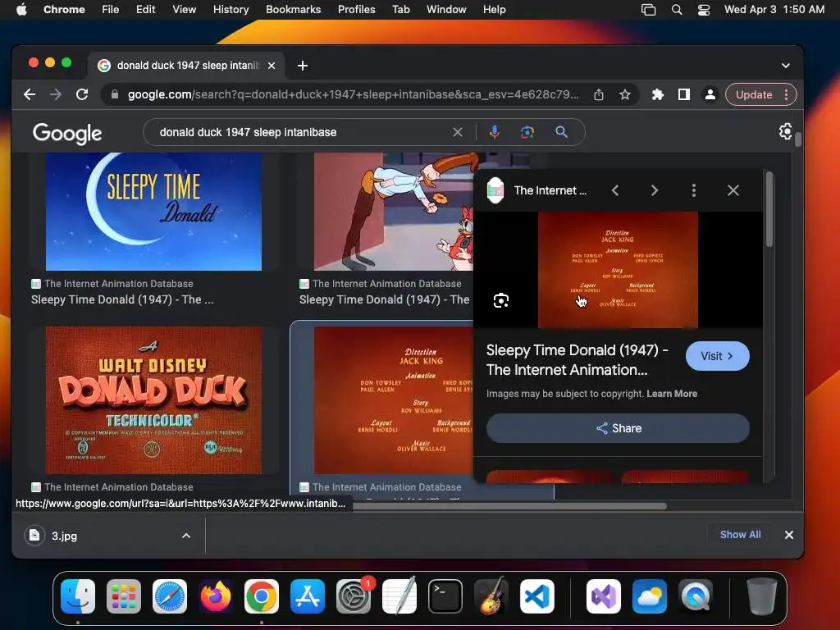Launch Firefox from the dock
This screenshot has height=630, width=840.
216,596
